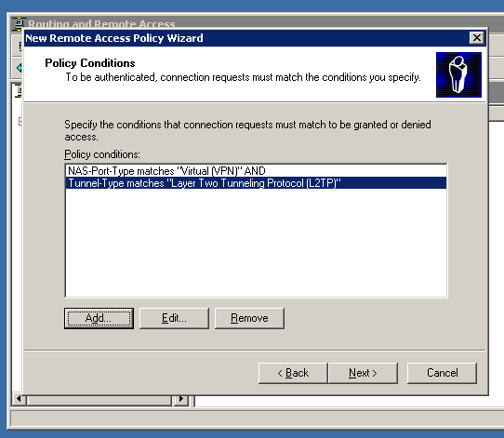Click the Routing and Remote Access title bar icon

click(19, 23)
